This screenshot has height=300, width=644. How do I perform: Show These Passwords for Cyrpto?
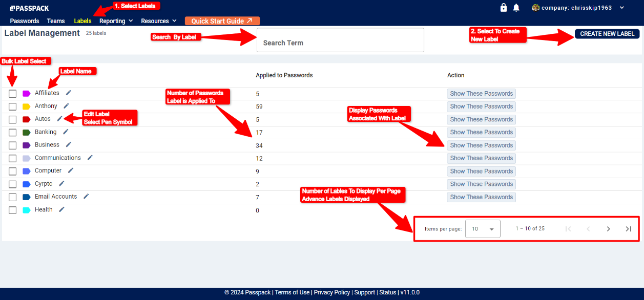pyautogui.click(x=482, y=184)
